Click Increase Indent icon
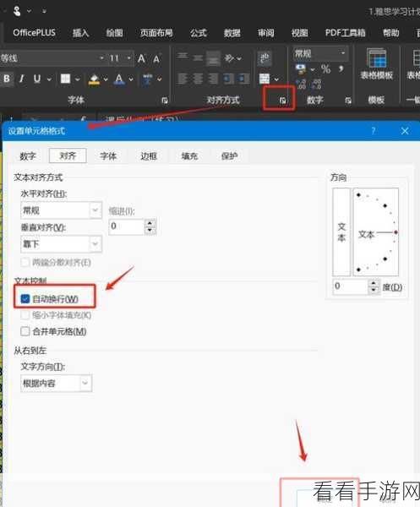Screen dimensions: 420x507 coord(243,79)
